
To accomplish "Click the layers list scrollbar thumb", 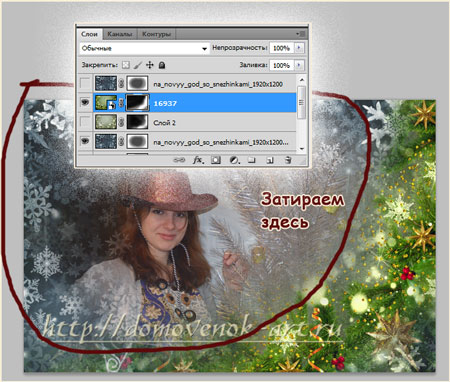I will click(302, 102).
